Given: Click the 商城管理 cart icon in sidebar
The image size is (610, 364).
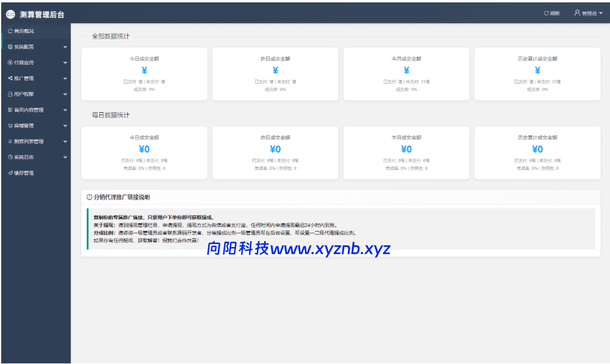Looking at the screenshot, I should coord(10,125).
